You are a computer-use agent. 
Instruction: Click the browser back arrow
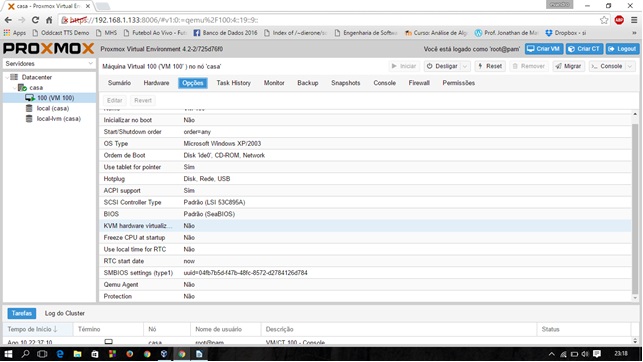pos(8,20)
